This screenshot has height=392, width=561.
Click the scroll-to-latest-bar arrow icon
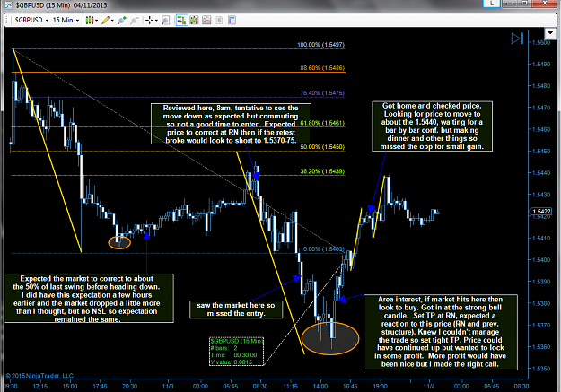pyautogui.click(x=518, y=39)
